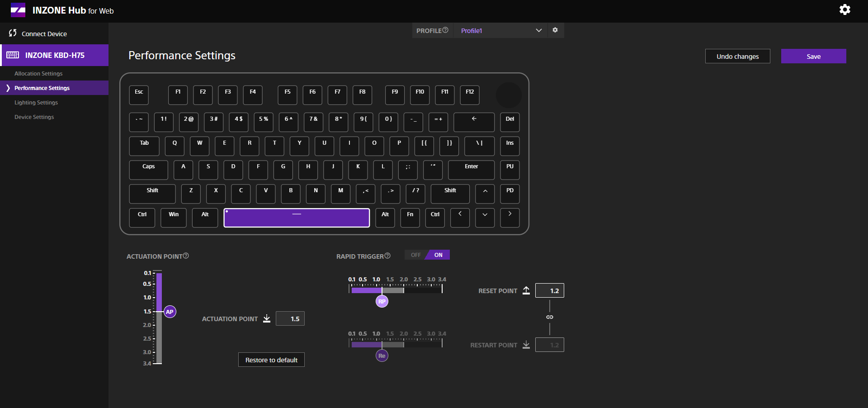The image size is (868, 408).
Task: Select the Left arrow key
Action: tap(460, 218)
